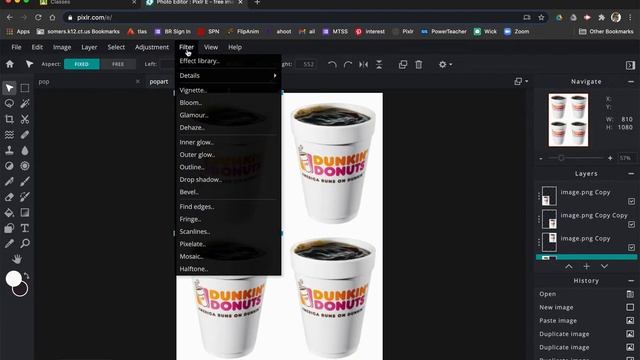Select the Cutout scissors tool

[x=25, y=119]
